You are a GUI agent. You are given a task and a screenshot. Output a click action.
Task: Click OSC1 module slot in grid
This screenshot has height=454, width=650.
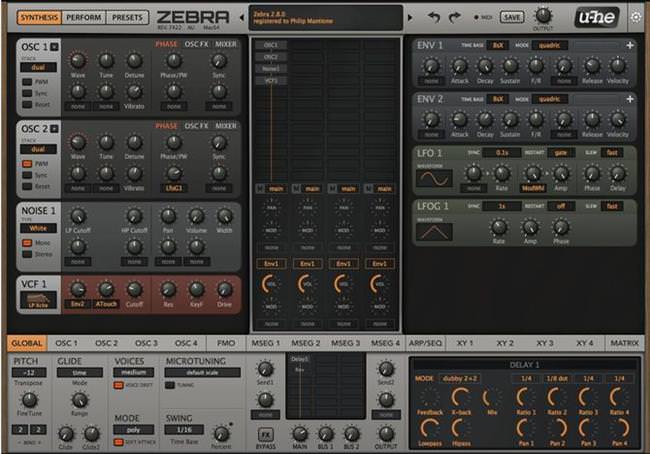point(271,45)
